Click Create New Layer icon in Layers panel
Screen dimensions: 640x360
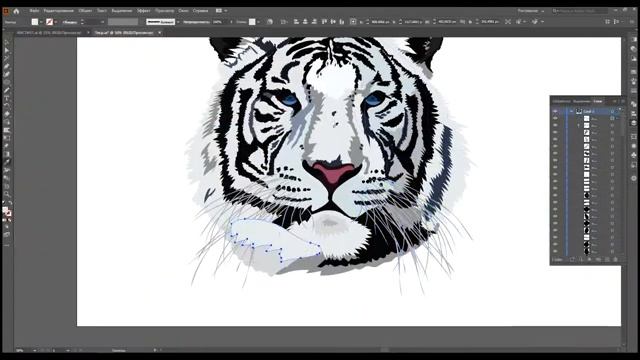pos(607,260)
